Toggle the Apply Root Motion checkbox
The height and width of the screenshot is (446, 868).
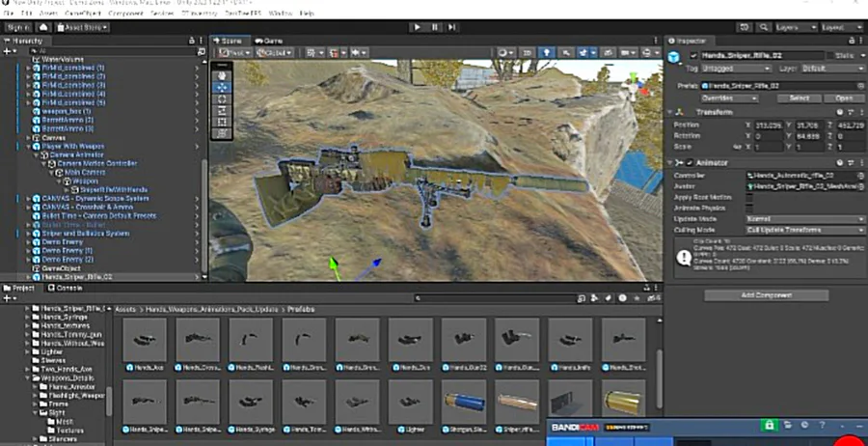750,197
